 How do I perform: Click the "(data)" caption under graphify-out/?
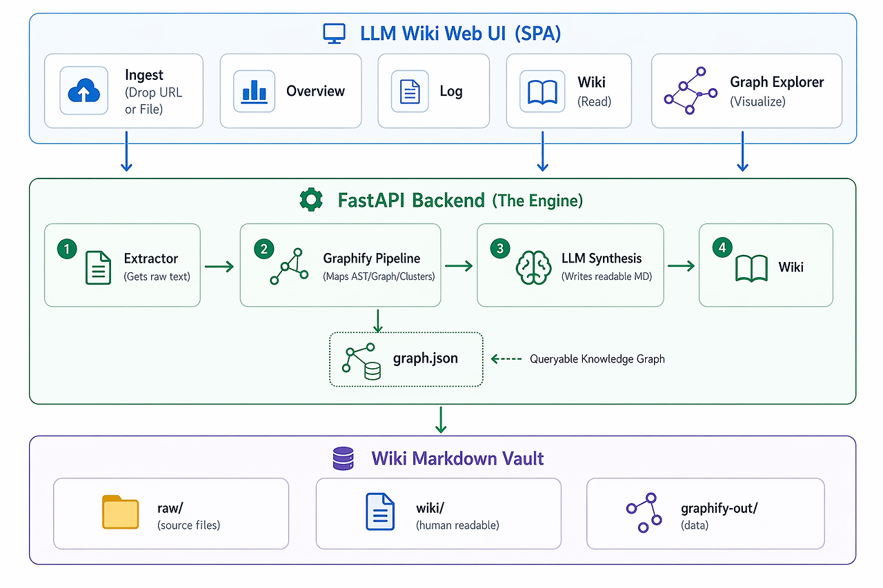click(x=695, y=525)
